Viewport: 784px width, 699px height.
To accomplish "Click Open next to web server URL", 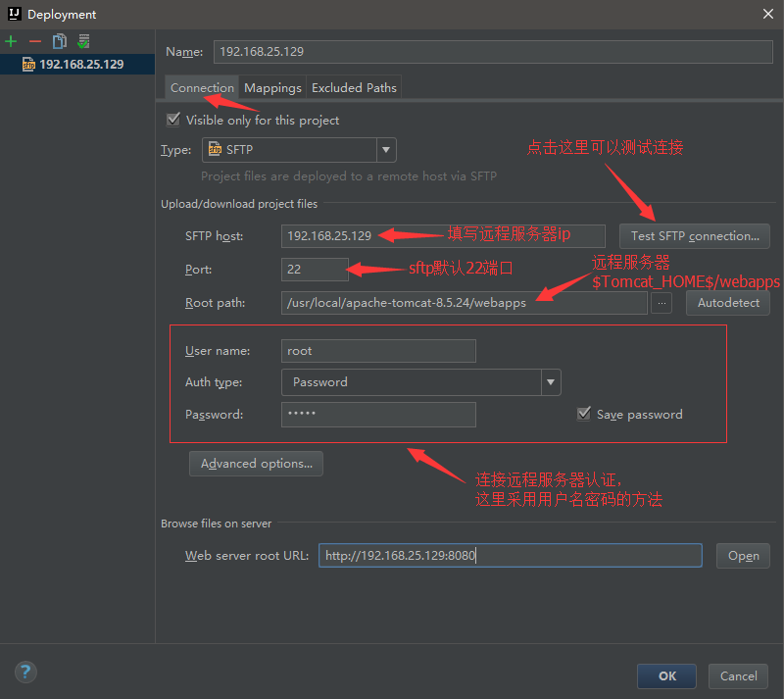I will tap(743, 556).
